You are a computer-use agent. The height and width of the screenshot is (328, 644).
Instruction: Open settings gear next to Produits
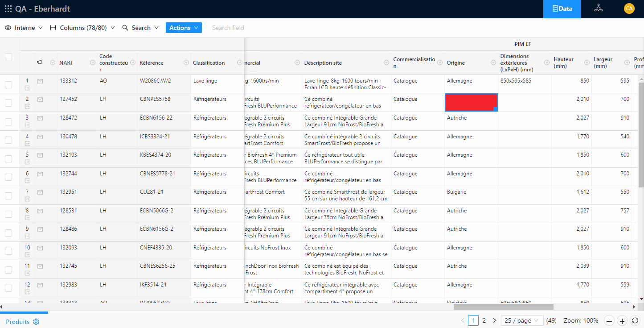(x=37, y=322)
